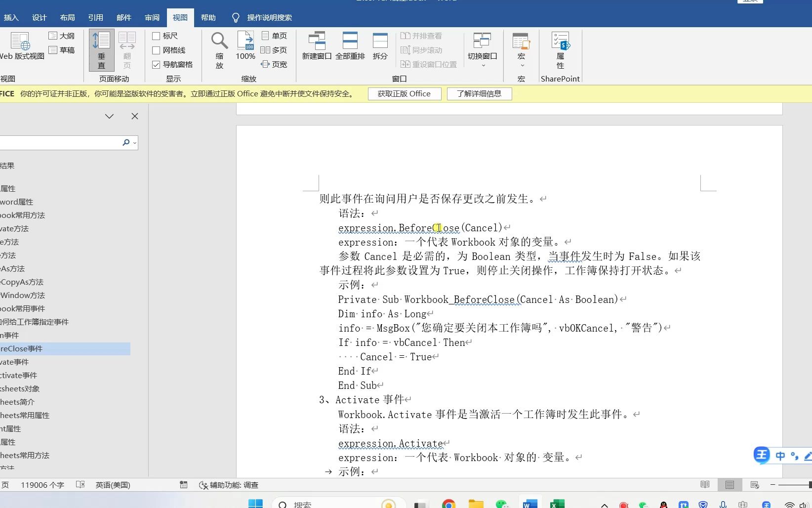Split the window with 拆分
This screenshot has width=812, height=508.
coord(380,47)
